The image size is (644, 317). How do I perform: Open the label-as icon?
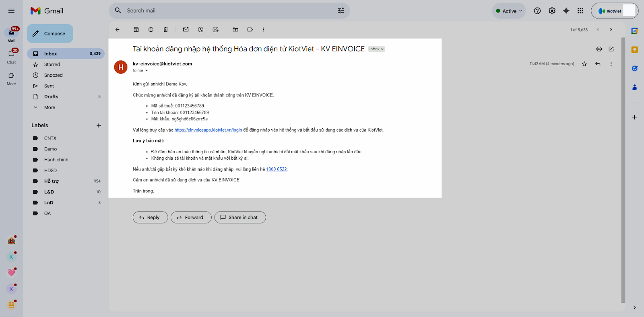click(250, 29)
